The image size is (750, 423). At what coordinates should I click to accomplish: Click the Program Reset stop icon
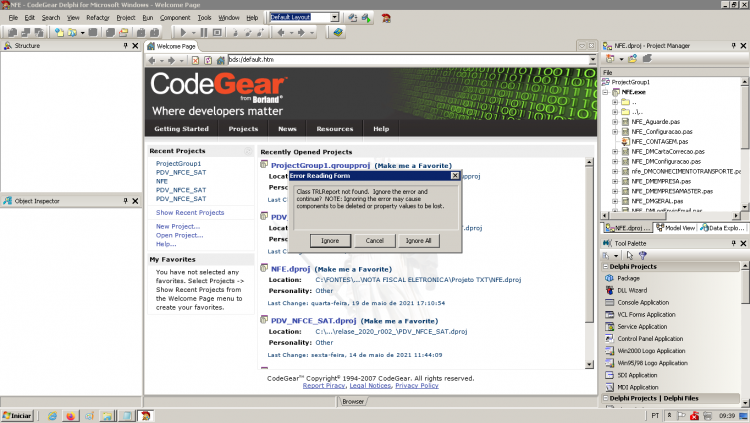217,33
